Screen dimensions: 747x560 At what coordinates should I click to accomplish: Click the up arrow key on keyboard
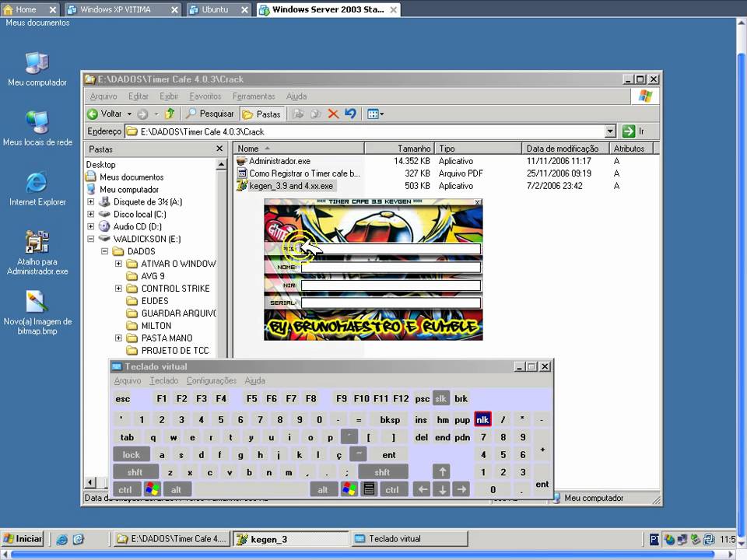coord(442,472)
